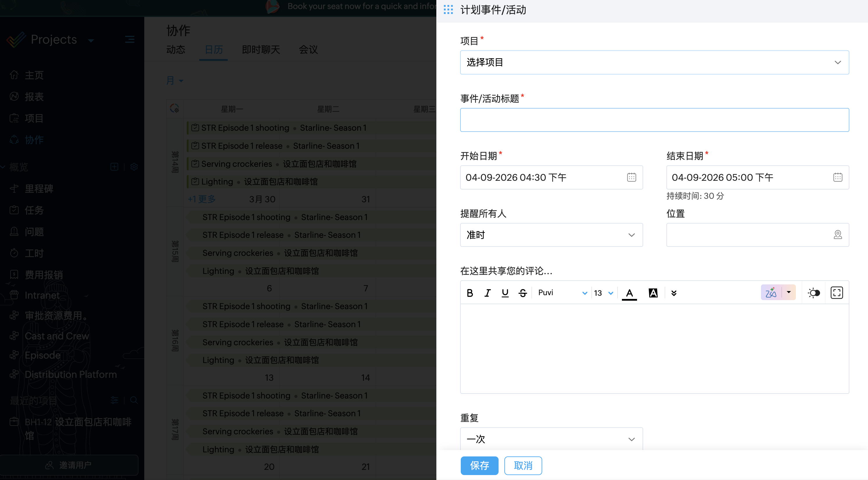
Task: Toggle strikethrough formatting in editor toolbar
Action: (523, 293)
